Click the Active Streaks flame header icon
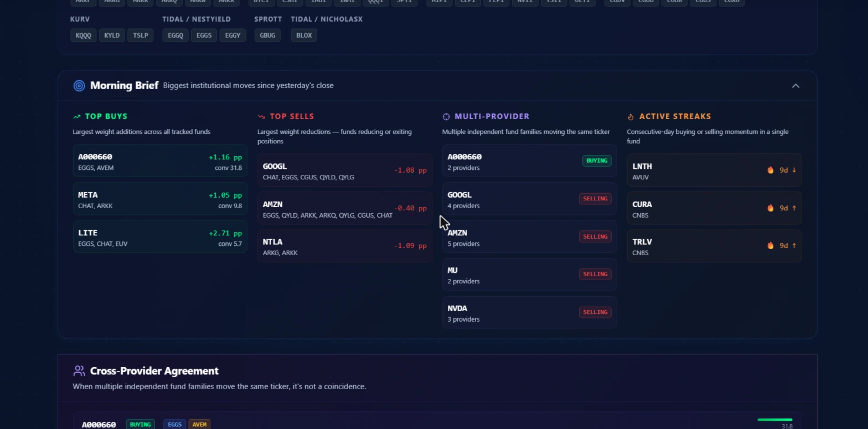The image size is (868, 429). pyautogui.click(x=631, y=117)
